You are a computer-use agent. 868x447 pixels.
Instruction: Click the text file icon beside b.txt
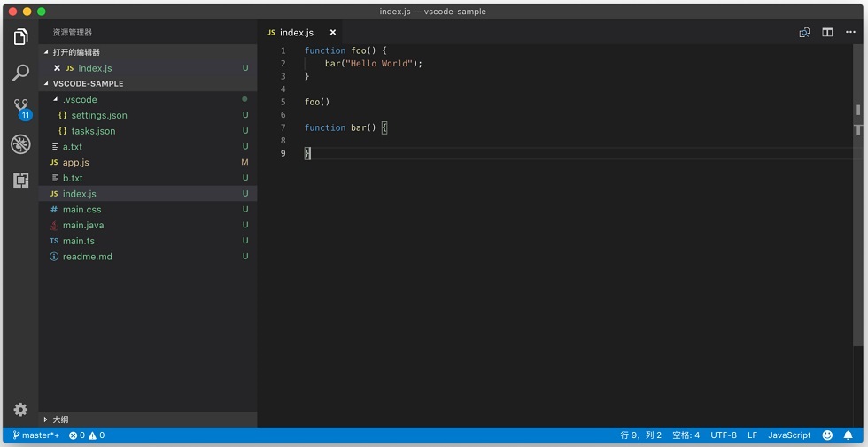pos(55,178)
